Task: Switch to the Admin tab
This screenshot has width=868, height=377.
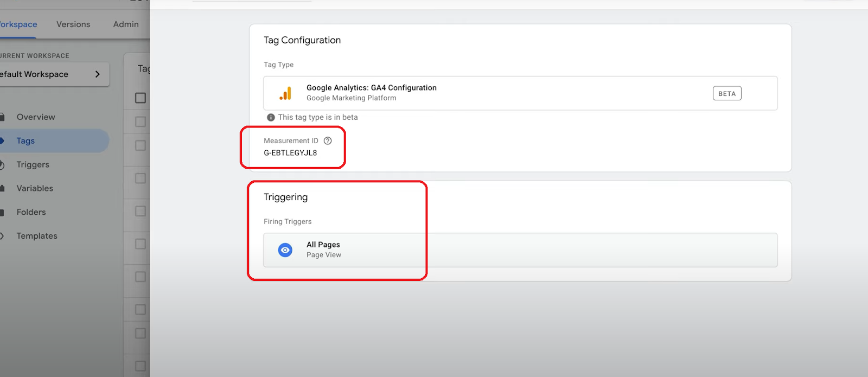Action: click(x=126, y=24)
